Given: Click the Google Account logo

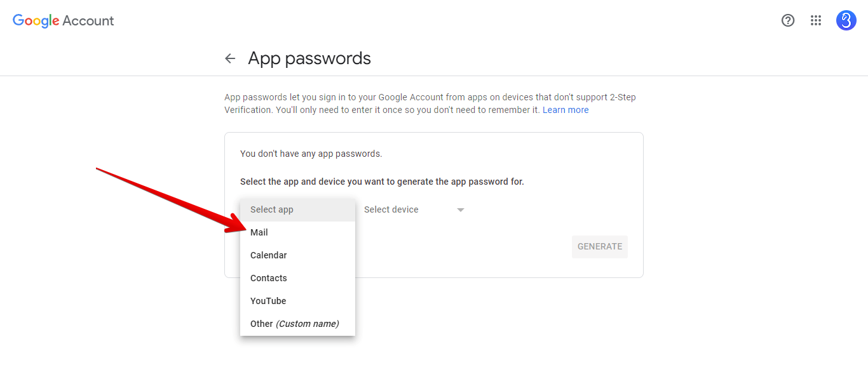Looking at the screenshot, I should pos(63,20).
